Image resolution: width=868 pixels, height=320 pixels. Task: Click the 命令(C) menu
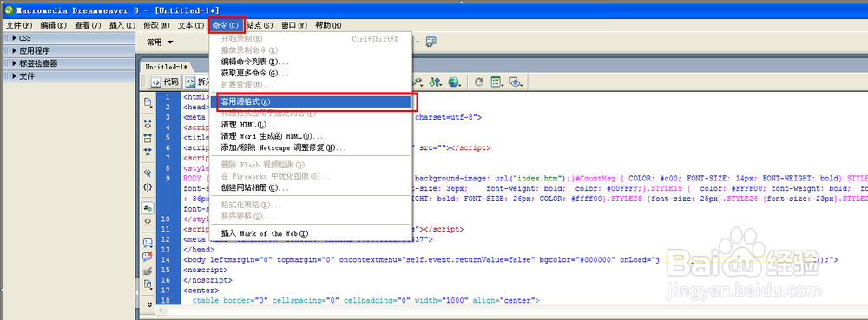(227, 25)
